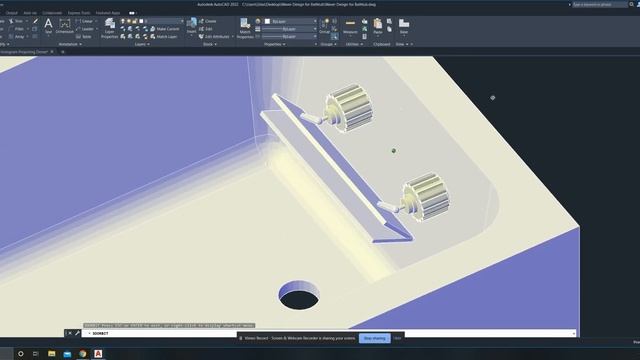The height and width of the screenshot is (360, 640).
Task: Open the Base view tool
Action: tap(404, 26)
